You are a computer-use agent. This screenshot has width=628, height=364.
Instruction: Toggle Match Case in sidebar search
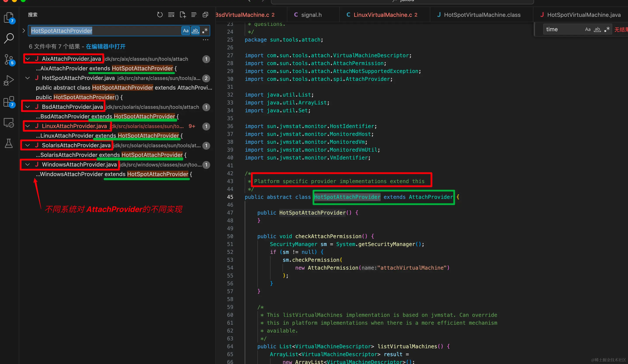(x=186, y=31)
